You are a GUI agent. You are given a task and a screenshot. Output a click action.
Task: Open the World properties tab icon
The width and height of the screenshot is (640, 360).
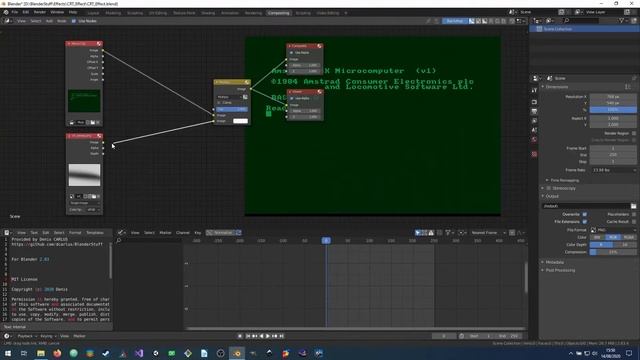coord(534,140)
